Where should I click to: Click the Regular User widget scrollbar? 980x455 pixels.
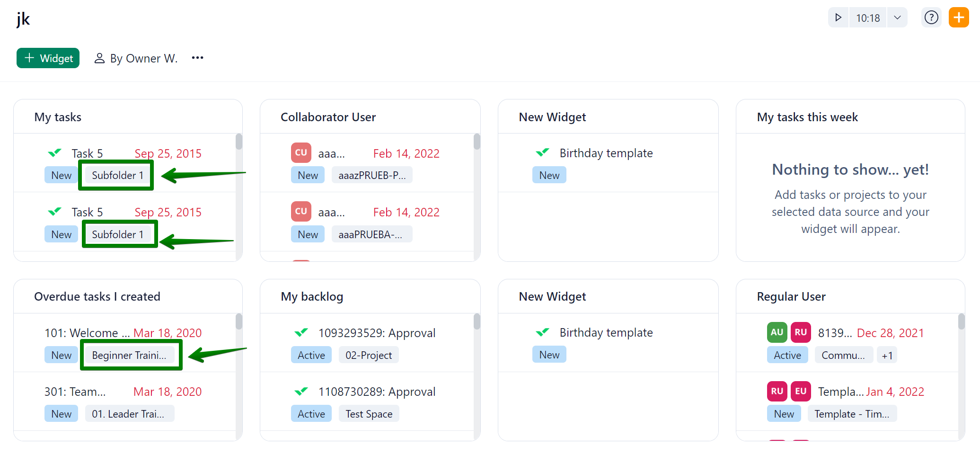[x=961, y=322]
